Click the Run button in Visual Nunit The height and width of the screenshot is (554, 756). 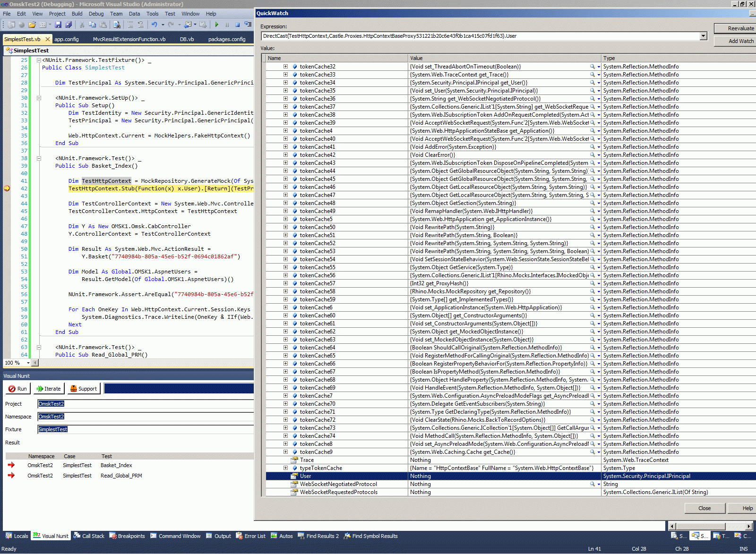pos(18,389)
